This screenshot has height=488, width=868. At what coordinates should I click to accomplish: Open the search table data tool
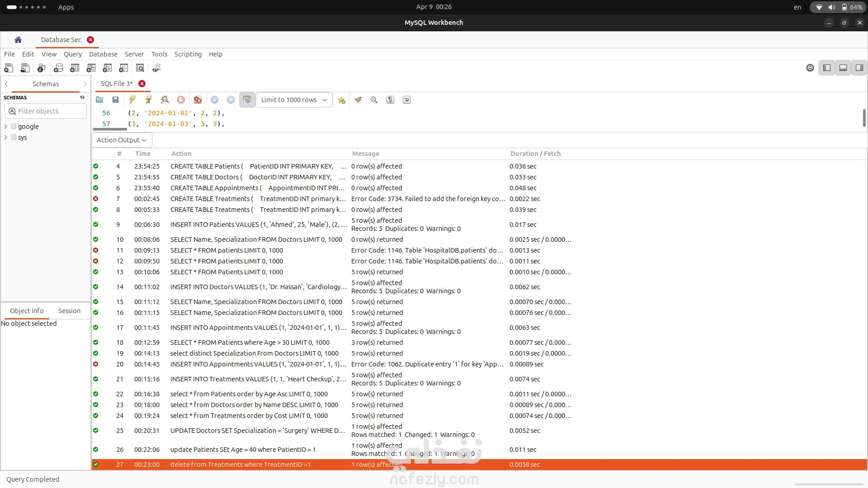pos(140,68)
